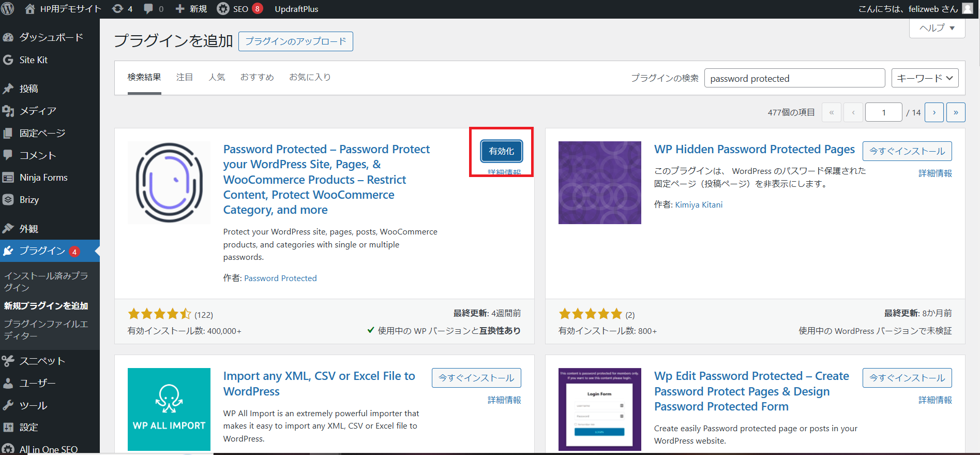Click the プラグイン plug icon
Image resolution: width=980 pixels, height=455 pixels.
(8, 251)
